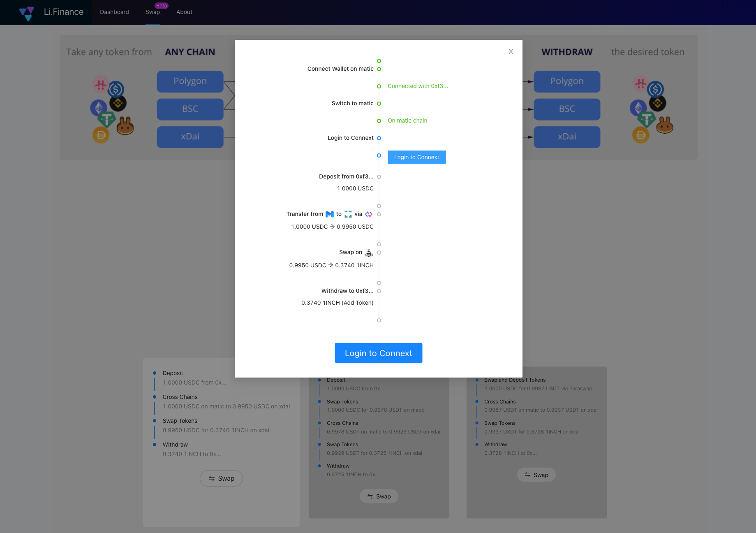The width and height of the screenshot is (756, 533).
Task: Close the swap steps modal
Action: tap(511, 51)
